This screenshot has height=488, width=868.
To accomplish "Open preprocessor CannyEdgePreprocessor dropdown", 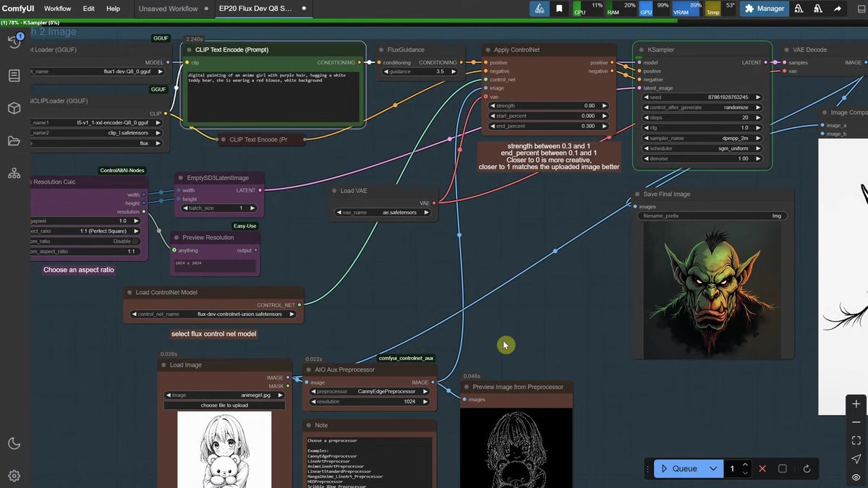I will [x=370, y=391].
